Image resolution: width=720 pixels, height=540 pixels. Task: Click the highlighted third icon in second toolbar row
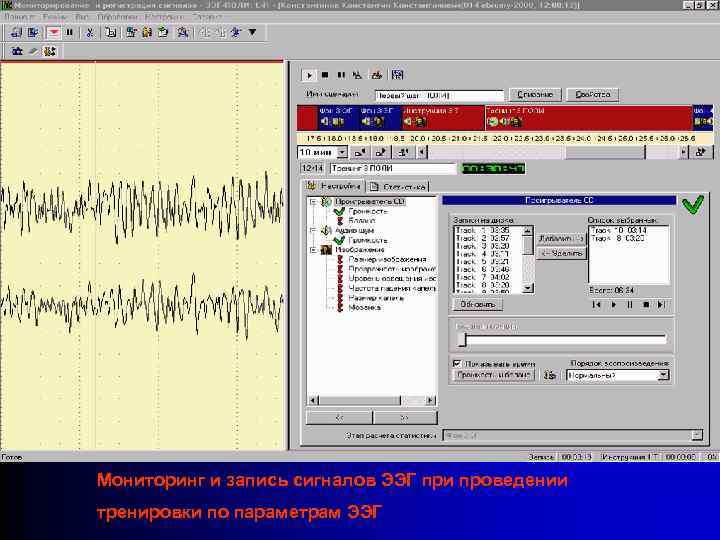pyautogui.click(x=49, y=51)
